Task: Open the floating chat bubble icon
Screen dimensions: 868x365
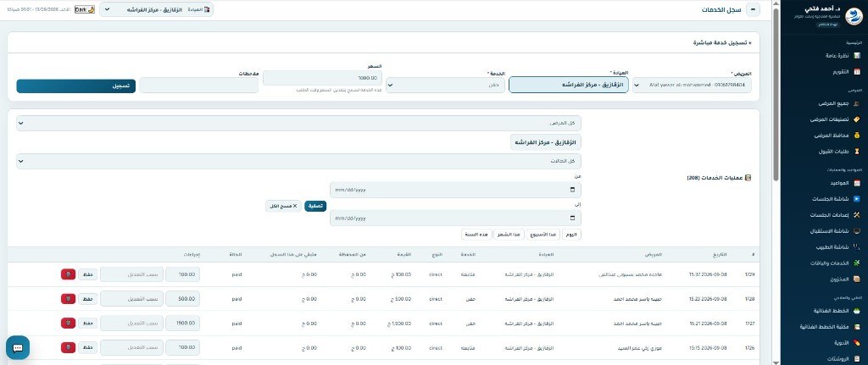Action: click(18, 348)
